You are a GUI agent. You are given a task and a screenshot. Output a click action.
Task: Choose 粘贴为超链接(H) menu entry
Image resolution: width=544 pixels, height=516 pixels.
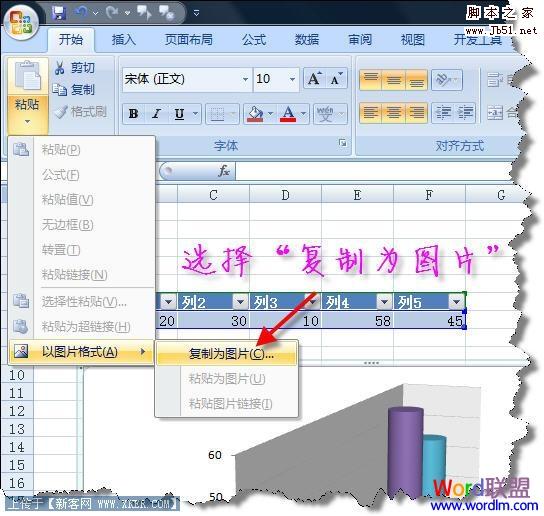click(x=81, y=327)
